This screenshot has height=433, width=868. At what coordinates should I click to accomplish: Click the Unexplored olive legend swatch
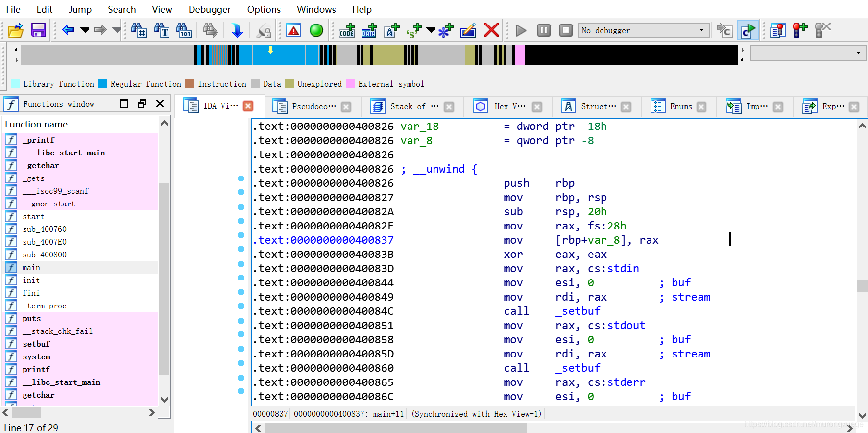[x=289, y=84]
